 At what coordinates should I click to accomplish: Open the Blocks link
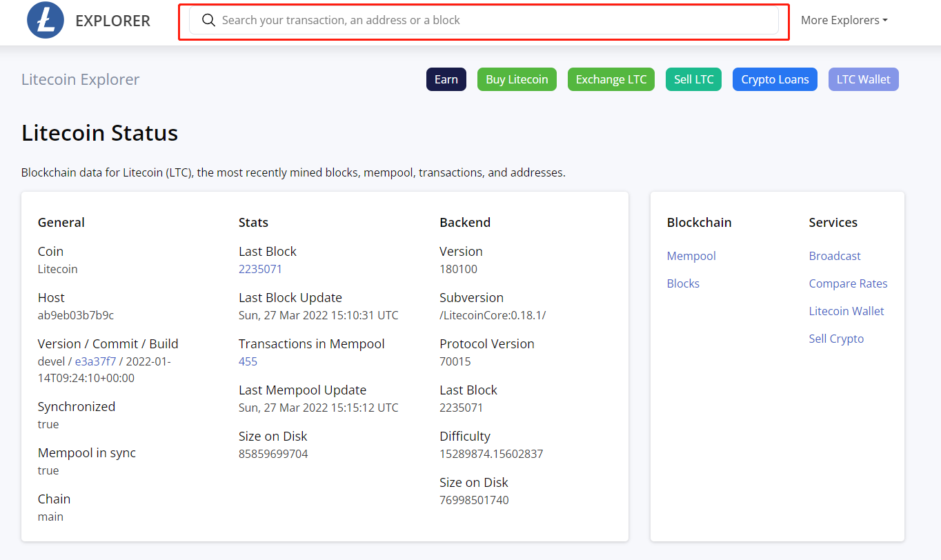tap(683, 283)
